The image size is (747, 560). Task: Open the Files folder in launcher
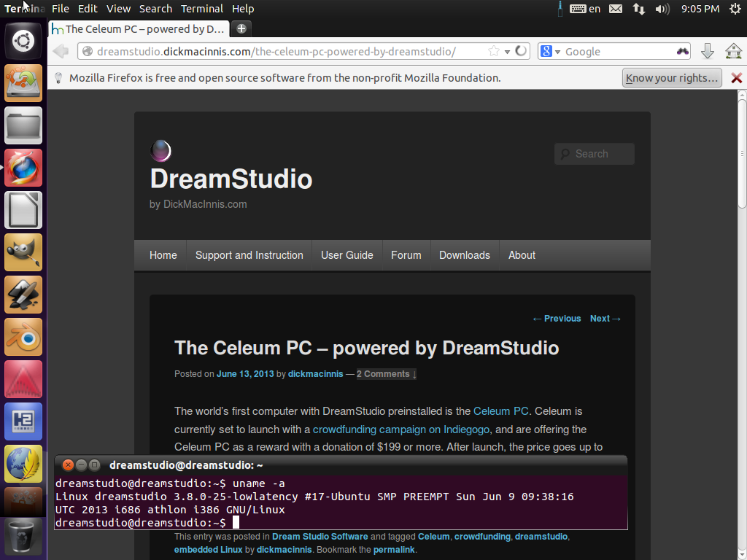(23, 125)
